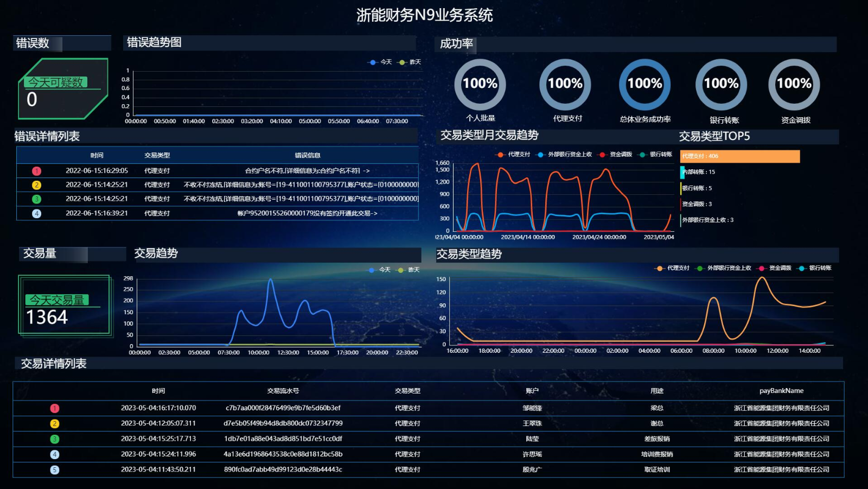868x489 pixels.
Task: Open the transaction c7b7aa000f28476499e9b7fe5d60b3ef
Action: 283,408
